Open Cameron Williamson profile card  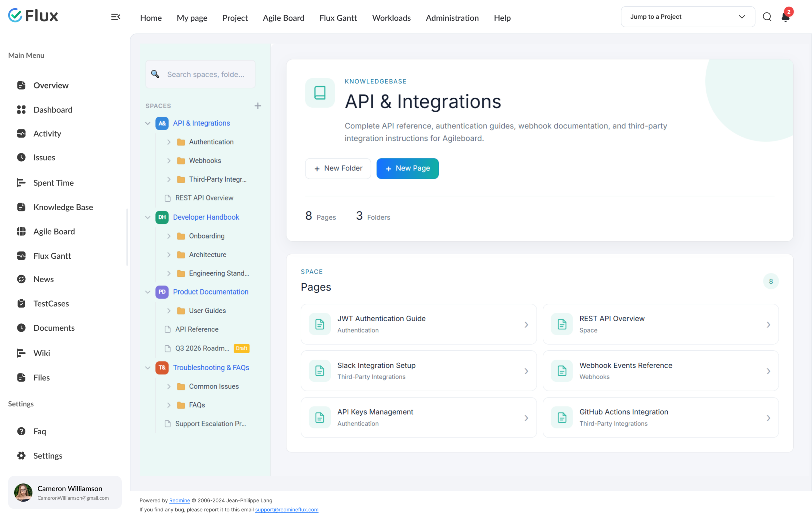coord(65,492)
